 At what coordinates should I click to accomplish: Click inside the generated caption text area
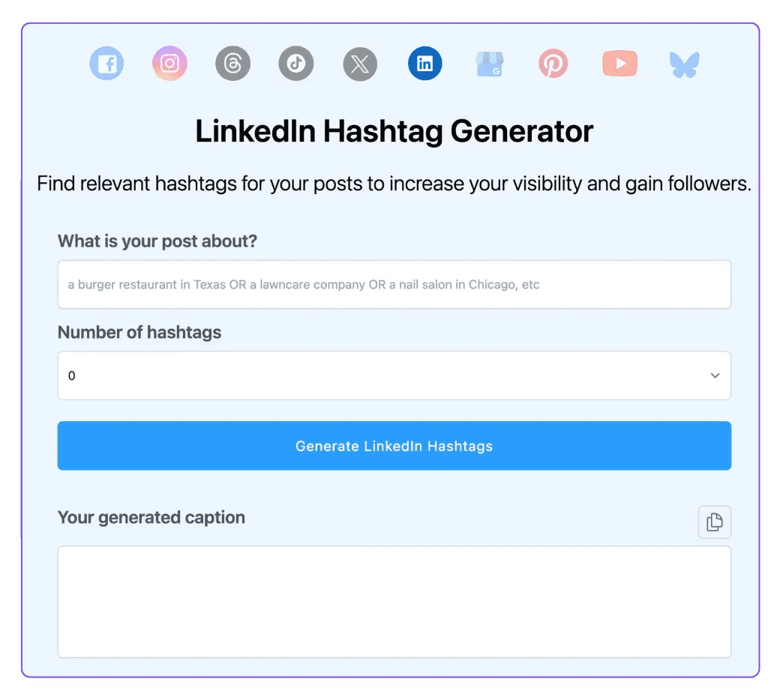[394, 602]
